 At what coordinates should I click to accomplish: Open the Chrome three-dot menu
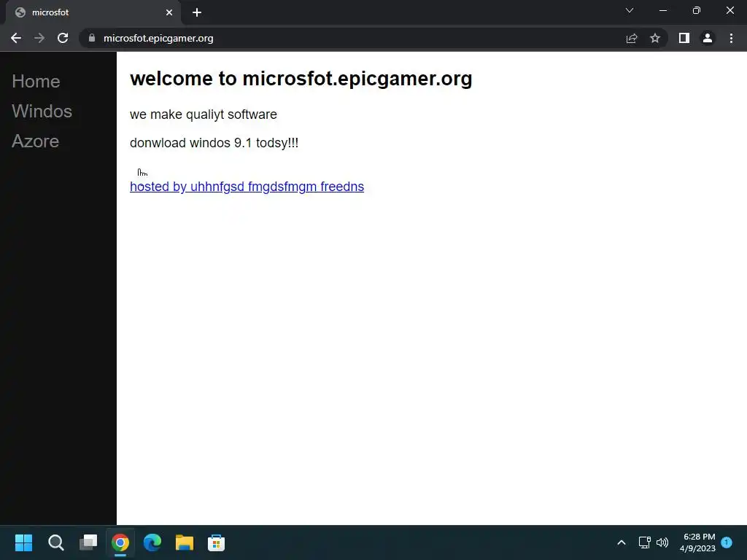[x=731, y=38]
